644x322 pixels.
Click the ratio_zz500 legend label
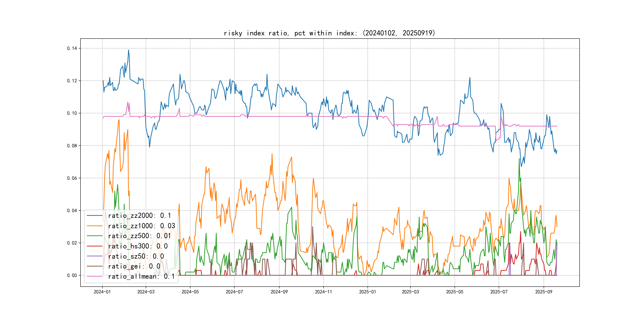pos(140,236)
